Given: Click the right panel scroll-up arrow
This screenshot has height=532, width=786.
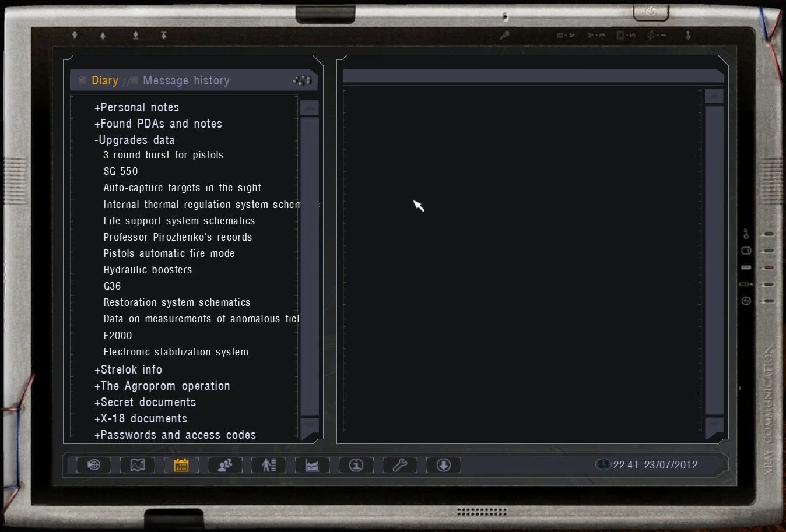Looking at the screenshot, I should (x=714, y=96).
